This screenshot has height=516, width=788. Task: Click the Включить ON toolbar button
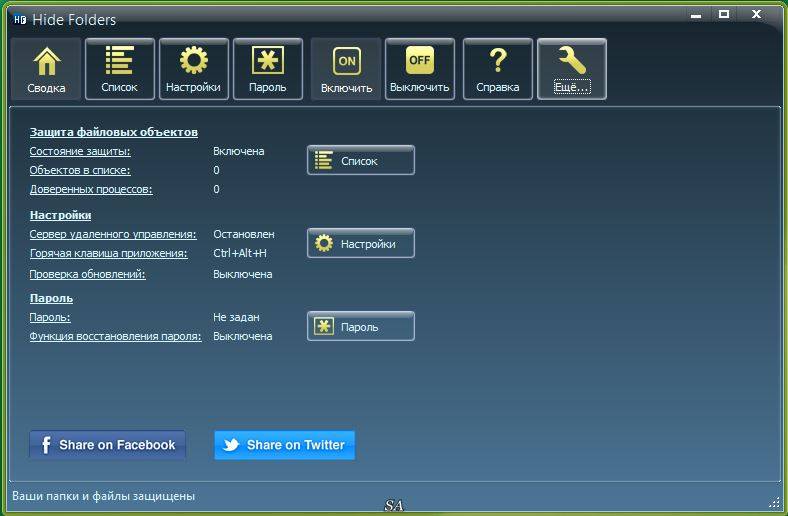346,69
